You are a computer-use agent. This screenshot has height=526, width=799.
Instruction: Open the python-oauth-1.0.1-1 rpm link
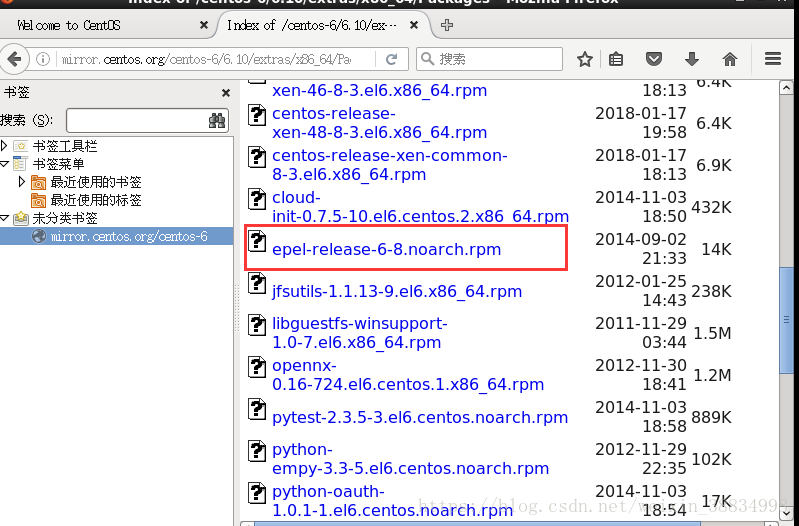(392, 501)
